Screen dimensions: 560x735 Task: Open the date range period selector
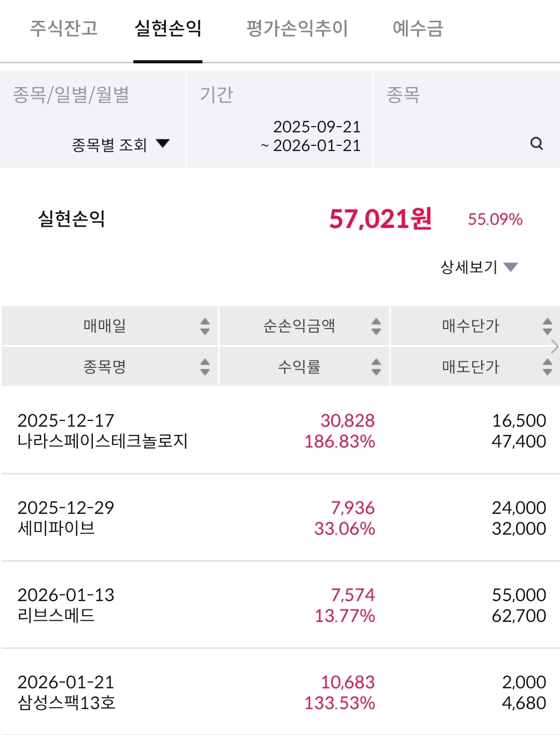310,136
